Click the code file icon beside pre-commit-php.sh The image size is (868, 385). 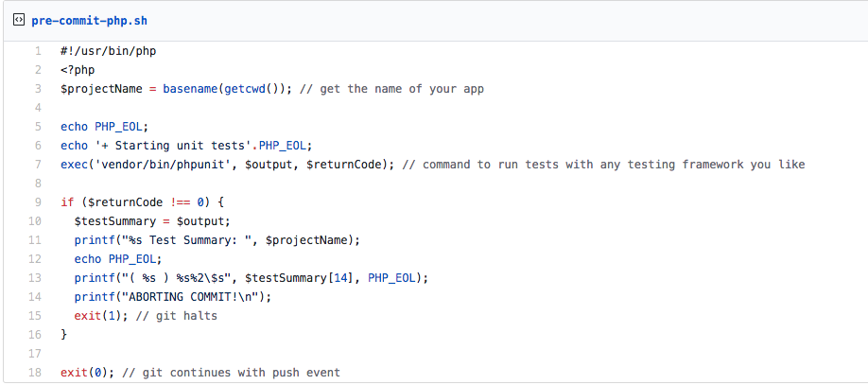point(19,20)
